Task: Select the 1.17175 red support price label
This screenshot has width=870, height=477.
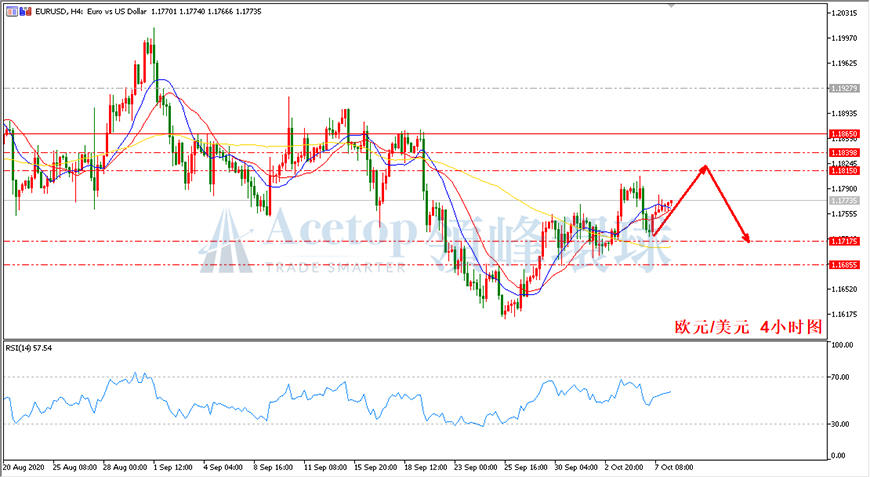Action: click(844, 241)
